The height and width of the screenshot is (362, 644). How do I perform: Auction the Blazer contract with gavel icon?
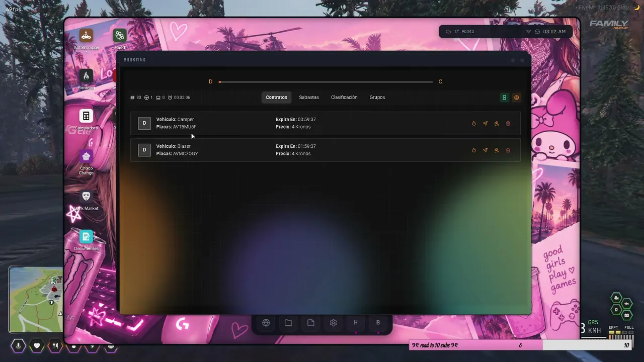point(497,150)
